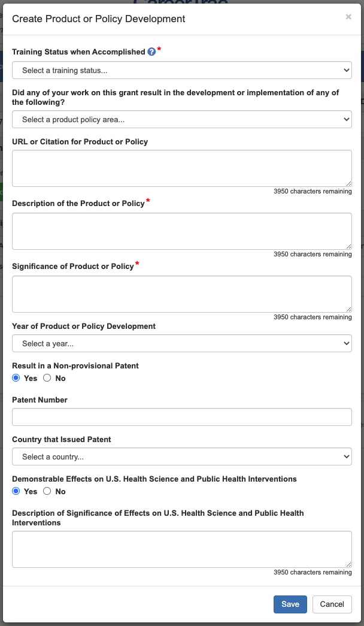Click resize grip of Description of Product textarea
This screenshot has width=364, height=626.
coord(348,246)
